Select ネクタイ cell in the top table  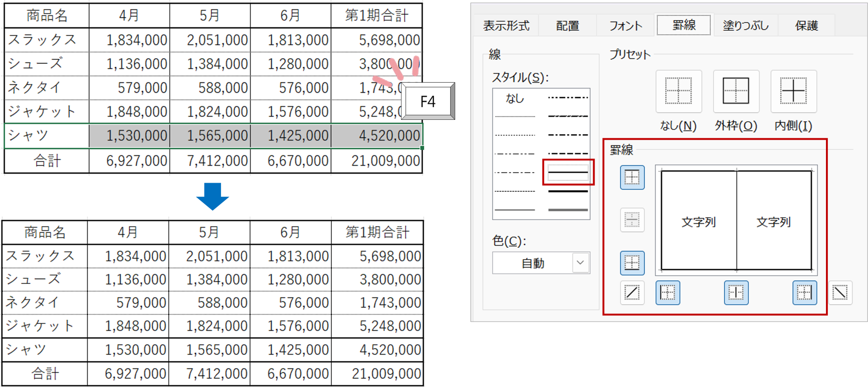pos(47,88)
